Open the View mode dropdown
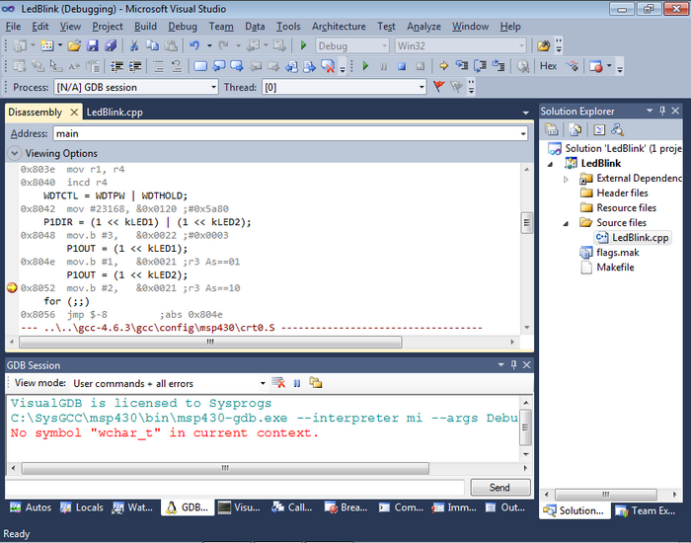Viewport: 691px width, 543px height. coord(262,383)
